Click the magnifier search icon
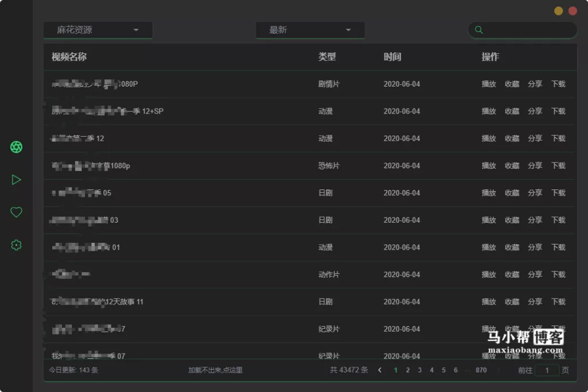The width and height of the screenshot is (588, 392). pos(479,30)
